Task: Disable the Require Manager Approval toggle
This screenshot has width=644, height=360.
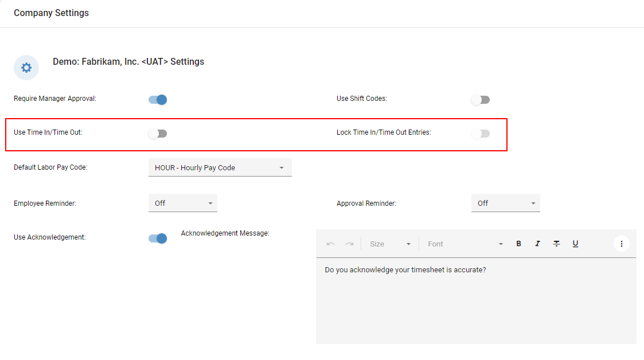Action: point(158,100)
